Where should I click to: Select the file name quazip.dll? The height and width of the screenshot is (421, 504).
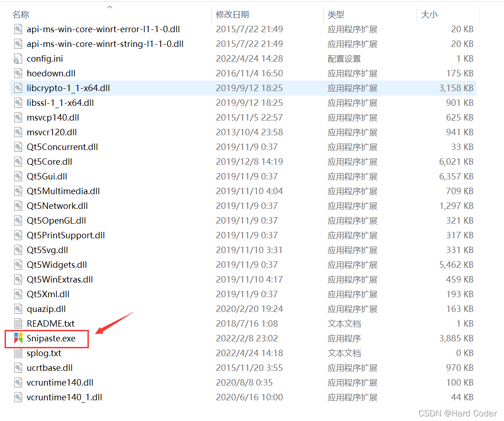[x=46, y=309]
